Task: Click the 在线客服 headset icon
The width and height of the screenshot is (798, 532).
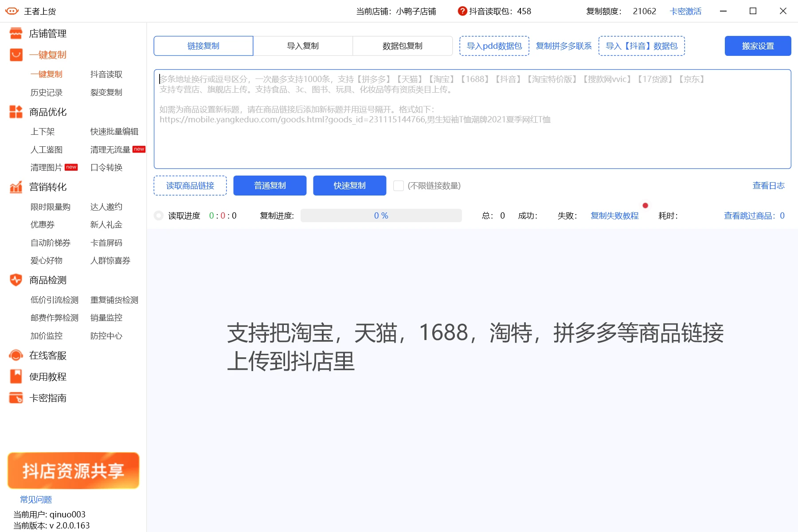Action: [x=16, y=355]
